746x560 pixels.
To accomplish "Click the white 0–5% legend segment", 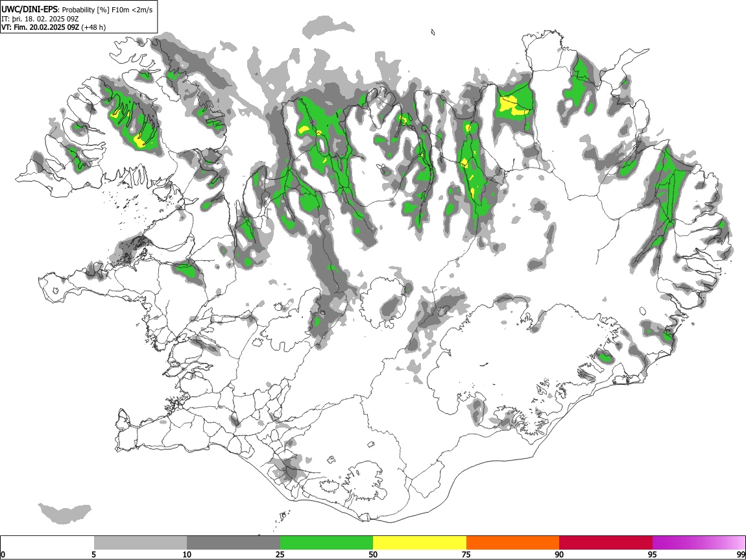I will (47, 542).
